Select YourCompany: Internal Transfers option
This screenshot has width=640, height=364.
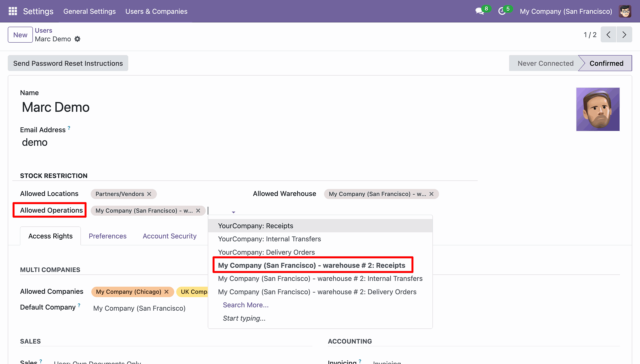click(x=269, y=239)
